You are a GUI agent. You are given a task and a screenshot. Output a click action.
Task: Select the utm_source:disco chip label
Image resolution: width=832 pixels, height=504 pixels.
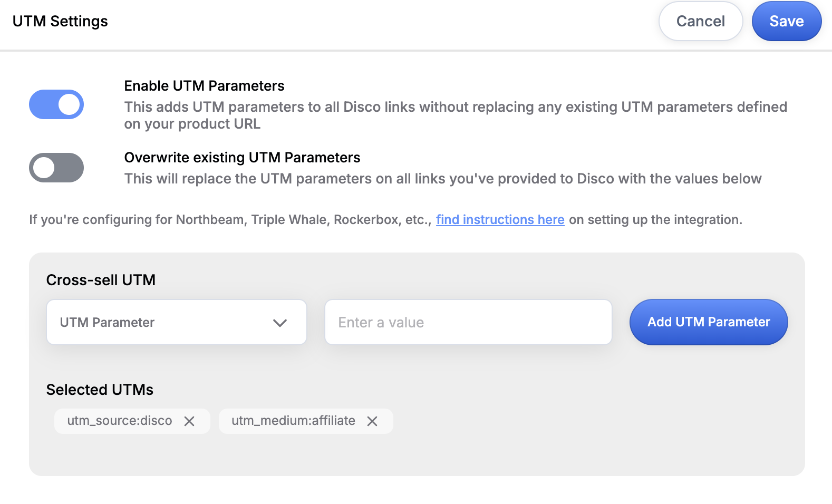[x=120, y=421]
